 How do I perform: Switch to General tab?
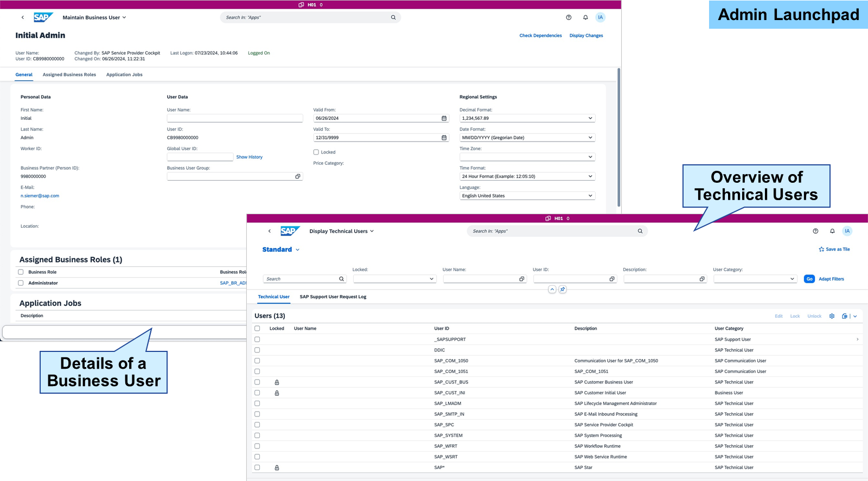point(24,75)
